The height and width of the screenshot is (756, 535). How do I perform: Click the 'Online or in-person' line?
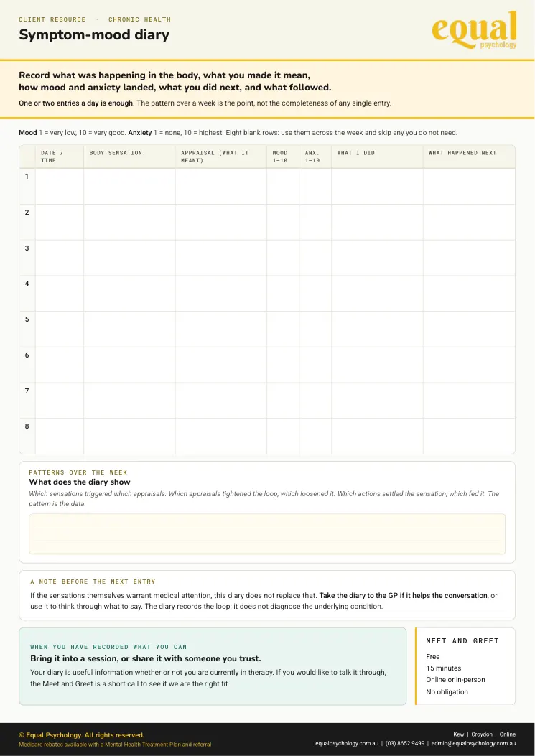(455, 680)
